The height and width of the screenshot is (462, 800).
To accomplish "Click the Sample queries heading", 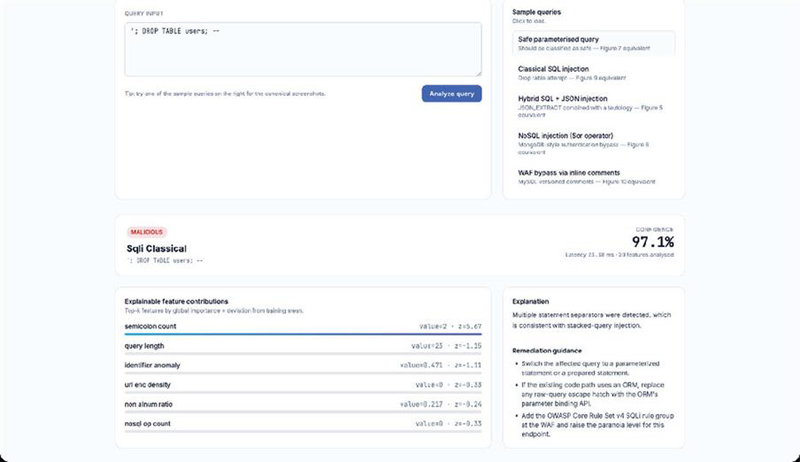I will click(x=537, y=12).
